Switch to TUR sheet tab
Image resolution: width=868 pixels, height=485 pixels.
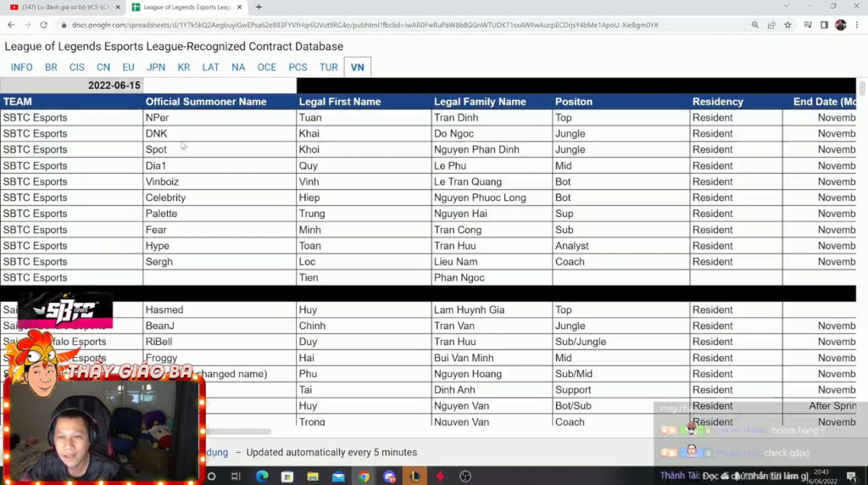(x=328, y=68)
